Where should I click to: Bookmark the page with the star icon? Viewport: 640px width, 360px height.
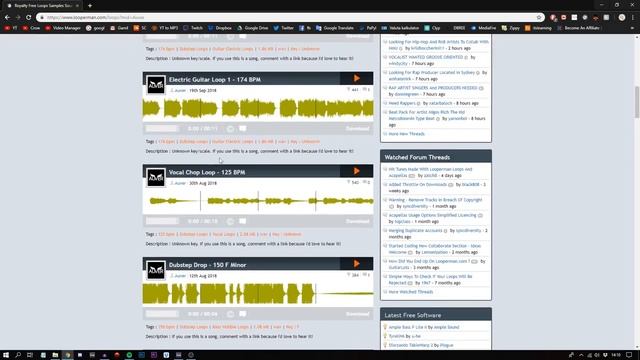[x=539, y=18]
